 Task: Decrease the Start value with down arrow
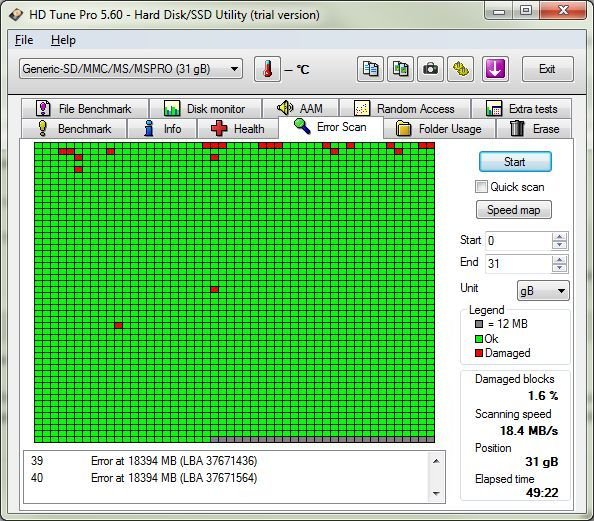560,245
